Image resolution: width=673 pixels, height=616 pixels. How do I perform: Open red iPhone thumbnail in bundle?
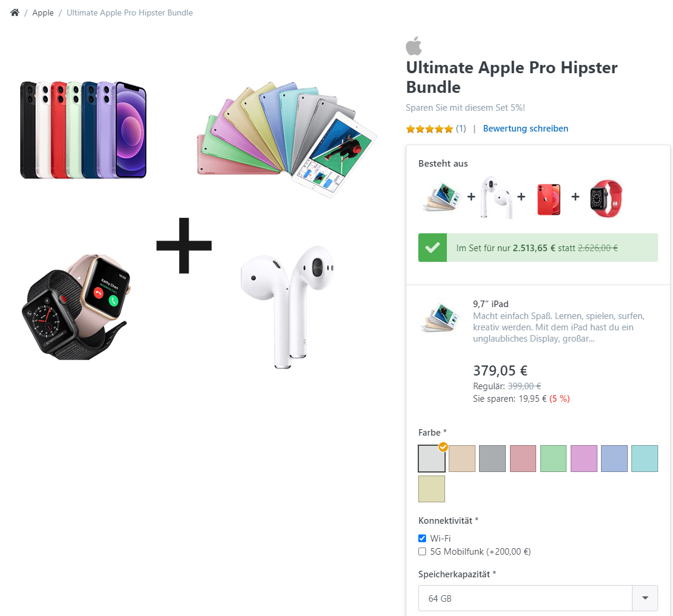tap(549, 199)
